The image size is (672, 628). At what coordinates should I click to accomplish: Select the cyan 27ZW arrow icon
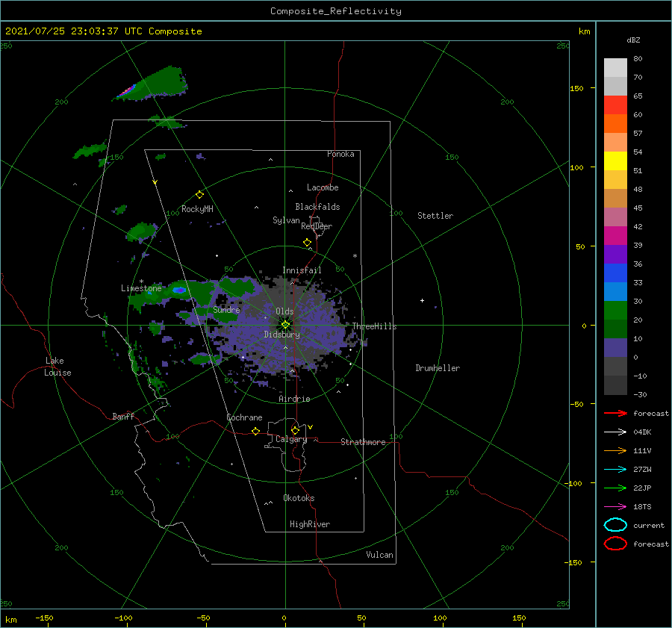tap(615, 470)
